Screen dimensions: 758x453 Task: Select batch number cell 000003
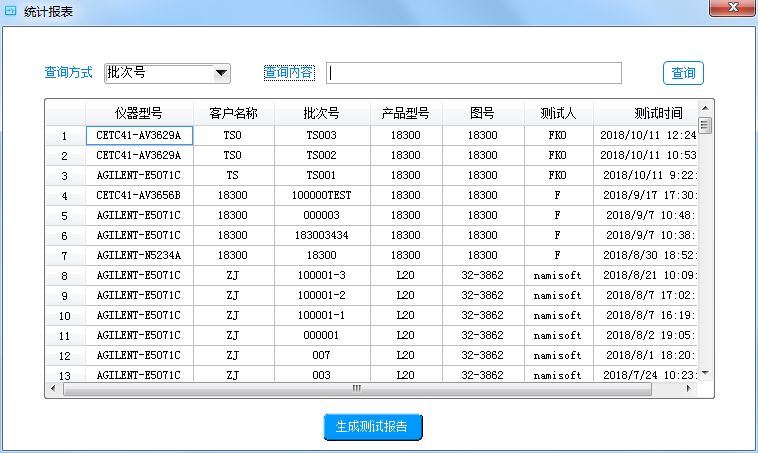[322, 215]
